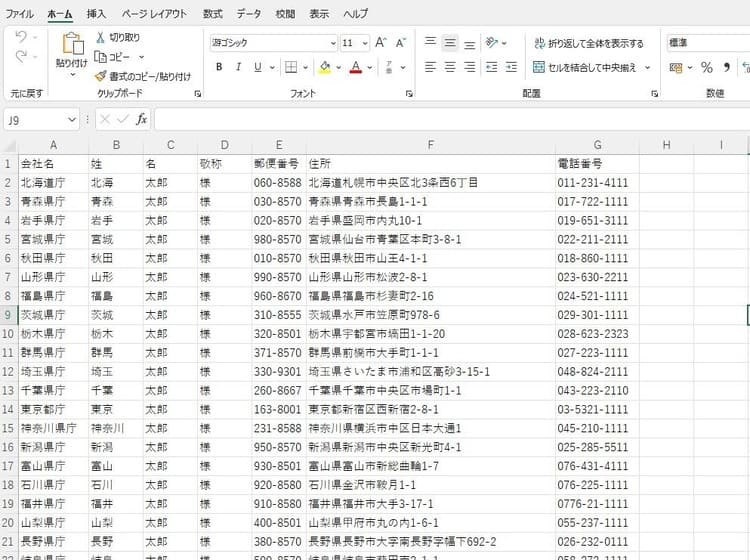Toggle Underline formatting
Viewport: 750px width, 560px height.
pyautogui.click(x=258, y=67)
